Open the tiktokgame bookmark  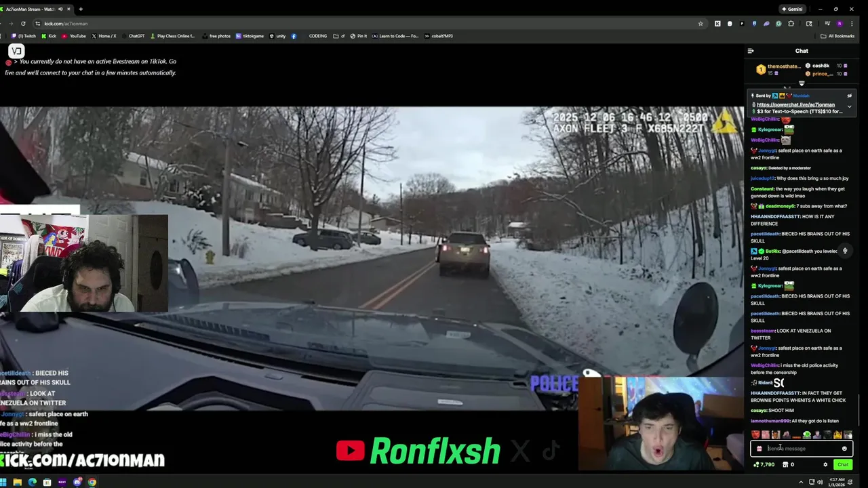pos(250,36)
